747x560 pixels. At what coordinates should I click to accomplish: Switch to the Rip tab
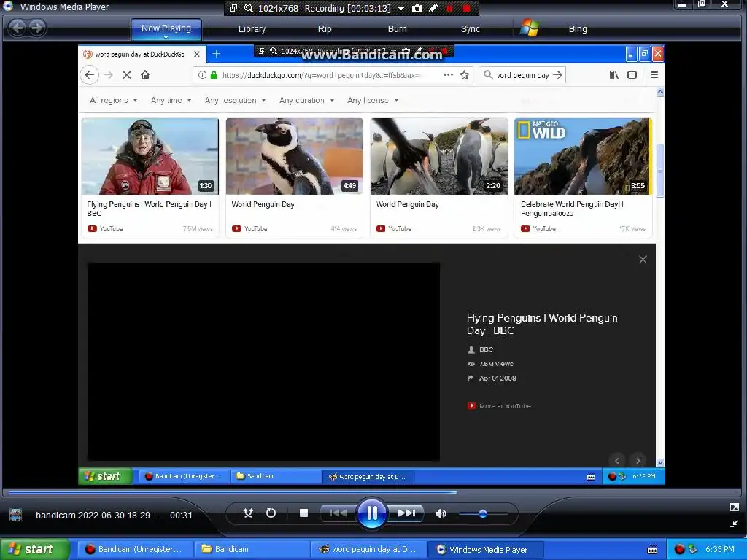(325, 29)
